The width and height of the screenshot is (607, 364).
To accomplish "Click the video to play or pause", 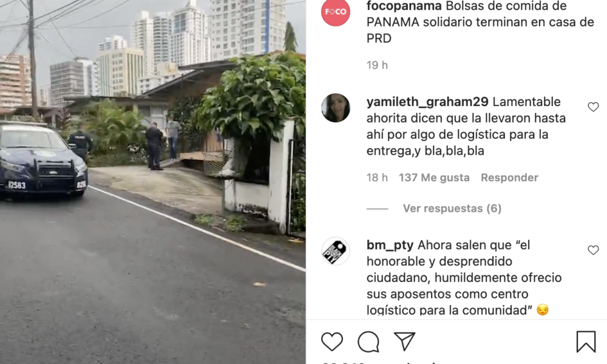I will pos(153,182).
